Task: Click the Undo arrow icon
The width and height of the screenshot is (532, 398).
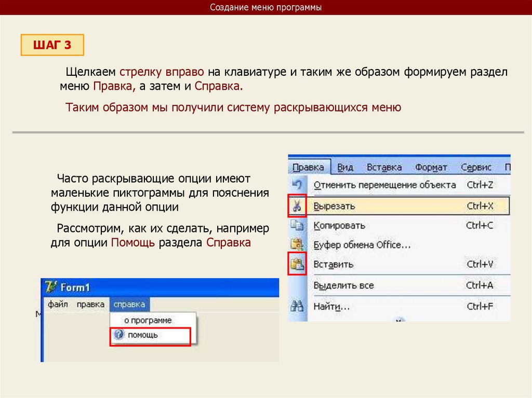Action: [x=297, y=185]
